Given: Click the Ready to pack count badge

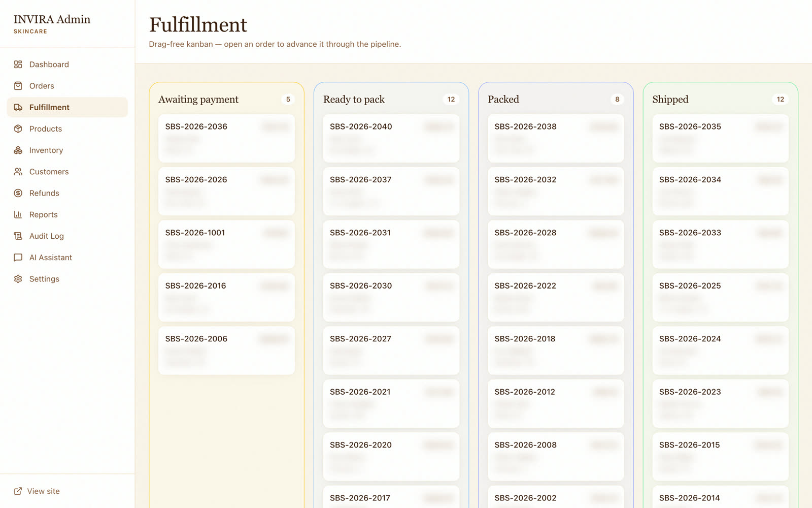Looking at the screenshot, I should [x=451, y=100].
